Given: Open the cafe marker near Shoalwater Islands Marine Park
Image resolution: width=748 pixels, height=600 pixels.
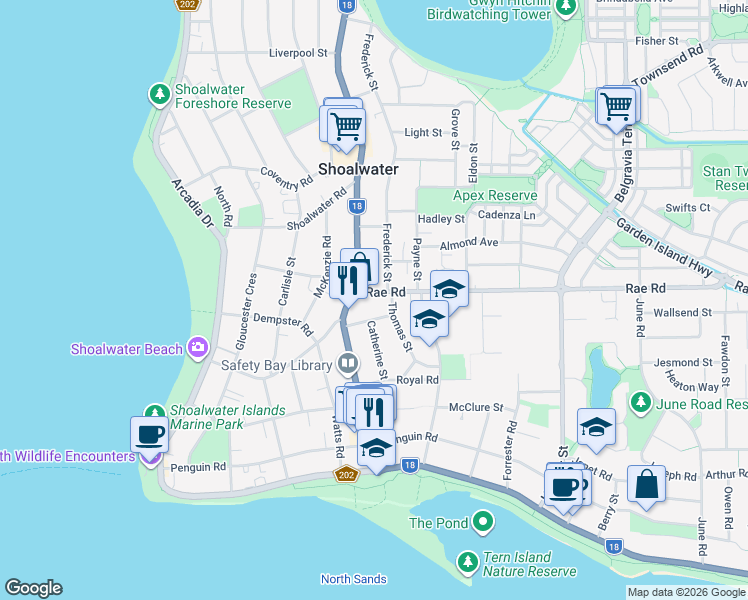Looking at the screenshot, I should 150,435.
